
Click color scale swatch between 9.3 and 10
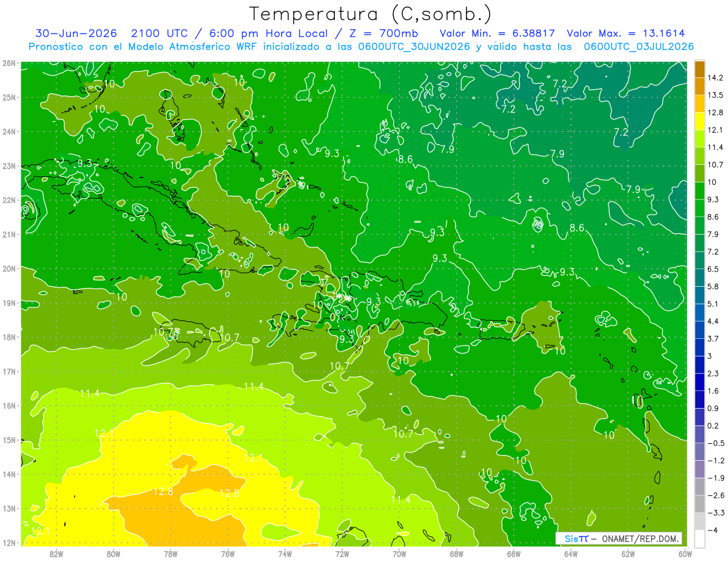[699, 191]
